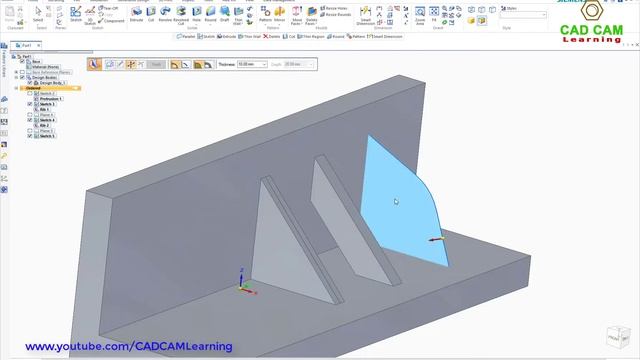Click the Resize Holes command

[334, 8]
